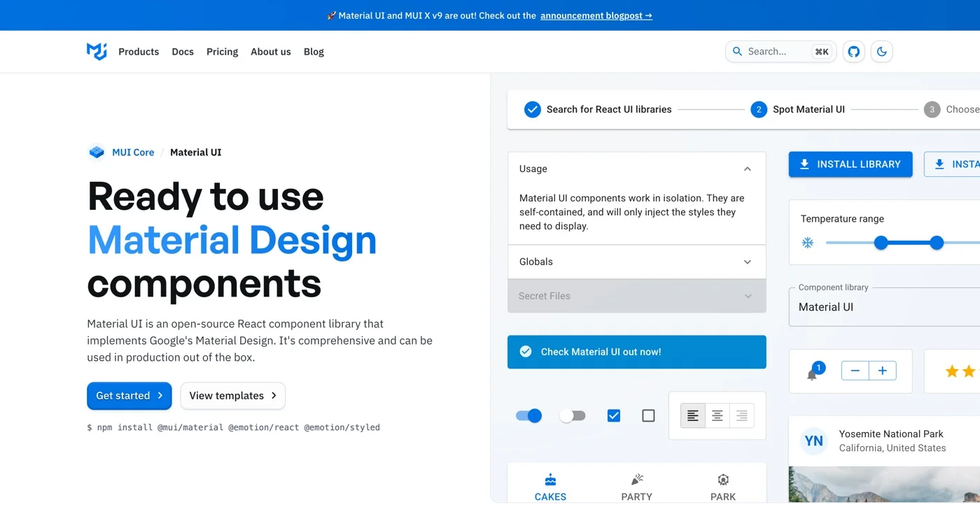This screenshot has height=514, width=980.
Task: Expand the Secret Files accordion
Action: tap(636, 296)
